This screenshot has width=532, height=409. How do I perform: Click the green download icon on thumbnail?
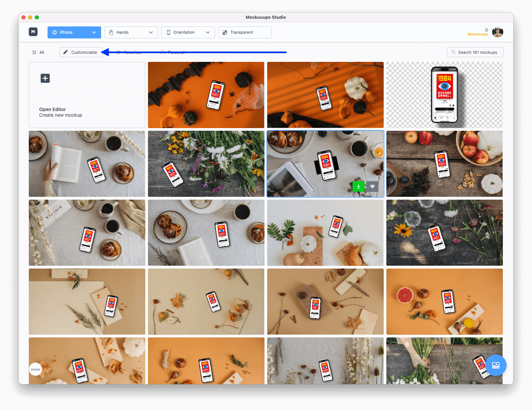point(358,187)
